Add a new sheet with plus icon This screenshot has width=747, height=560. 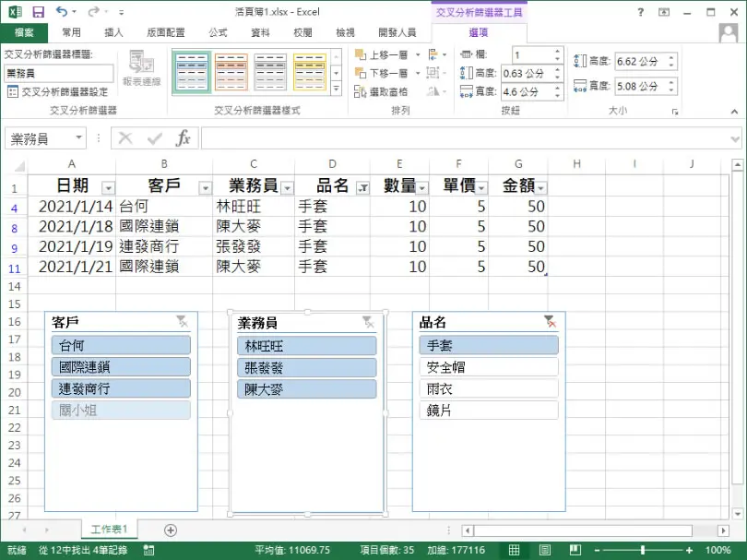tap(171, 530)
